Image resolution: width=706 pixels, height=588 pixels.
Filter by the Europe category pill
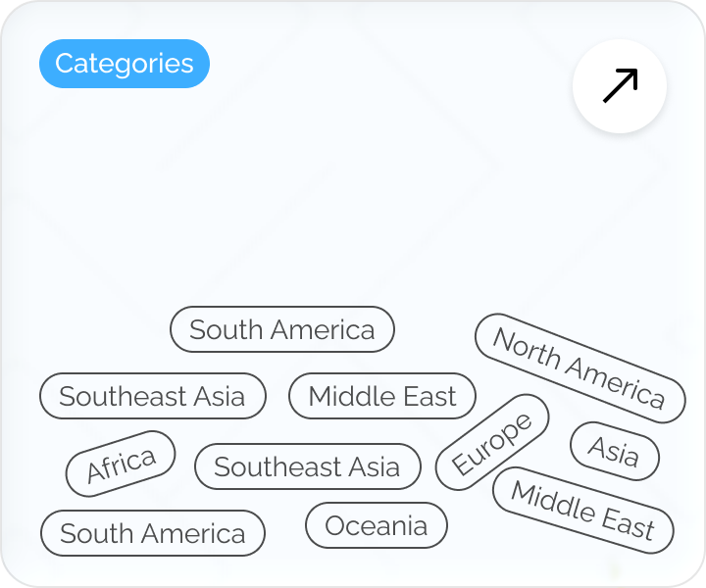[x=492, y=442]
